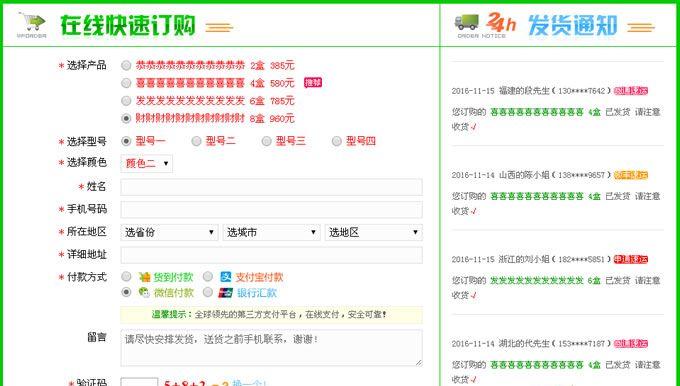Click the 验证码 captcha input box
Image resolution: width=680 pixels, height=386 pixels.
click(x=139, y=382)
